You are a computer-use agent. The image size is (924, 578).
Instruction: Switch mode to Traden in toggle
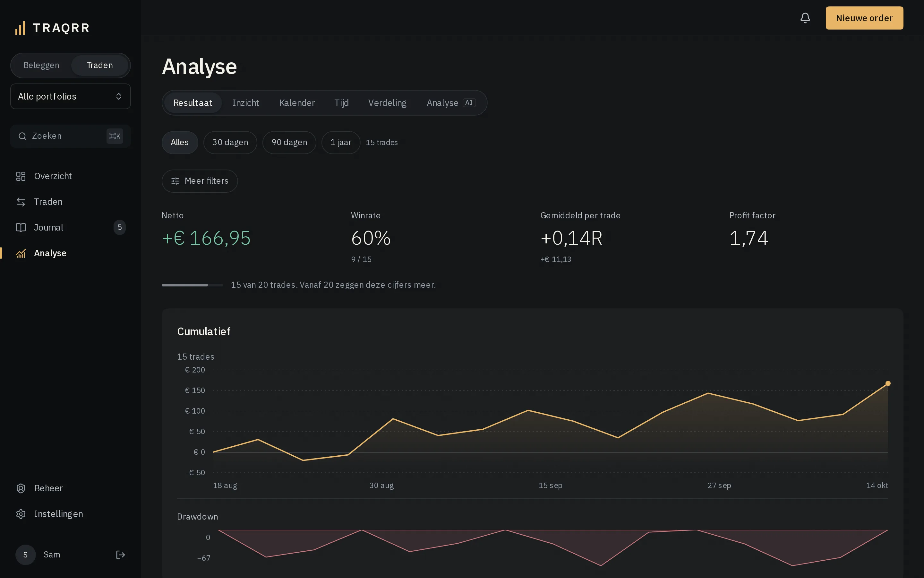pos(100,66)
